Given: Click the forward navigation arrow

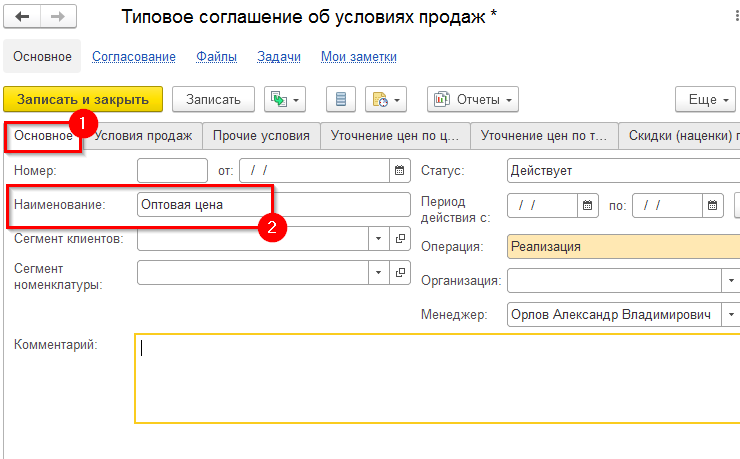Looking at the screenshot, I should coord(57,17).
